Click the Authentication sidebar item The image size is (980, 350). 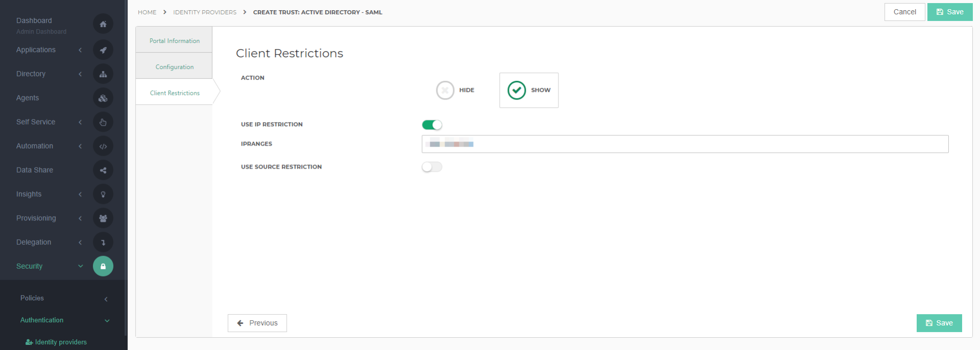click(42, 320)
